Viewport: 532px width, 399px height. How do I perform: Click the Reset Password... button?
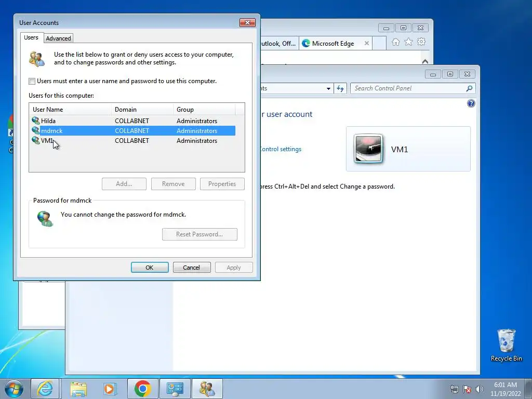click(199, 234)
